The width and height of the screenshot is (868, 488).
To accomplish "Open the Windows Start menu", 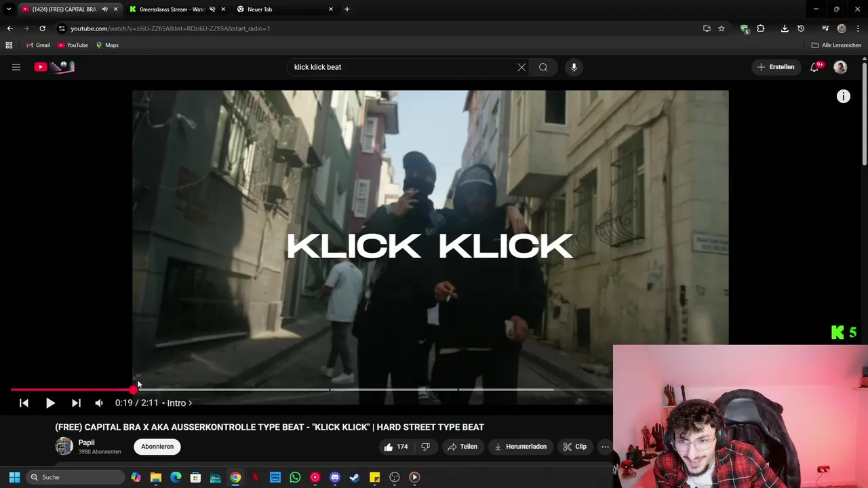I will (x=14, y=477).
